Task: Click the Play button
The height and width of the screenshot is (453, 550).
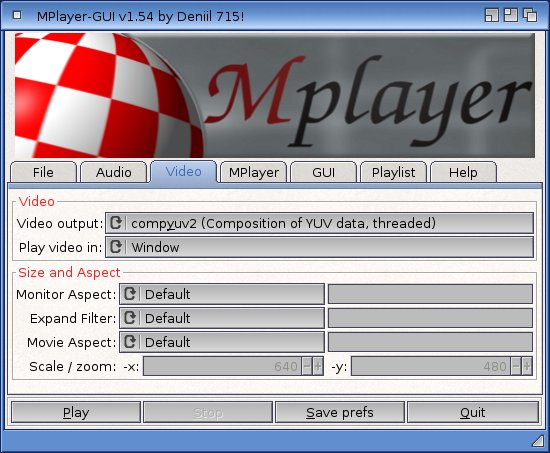Action: point(76,412)
